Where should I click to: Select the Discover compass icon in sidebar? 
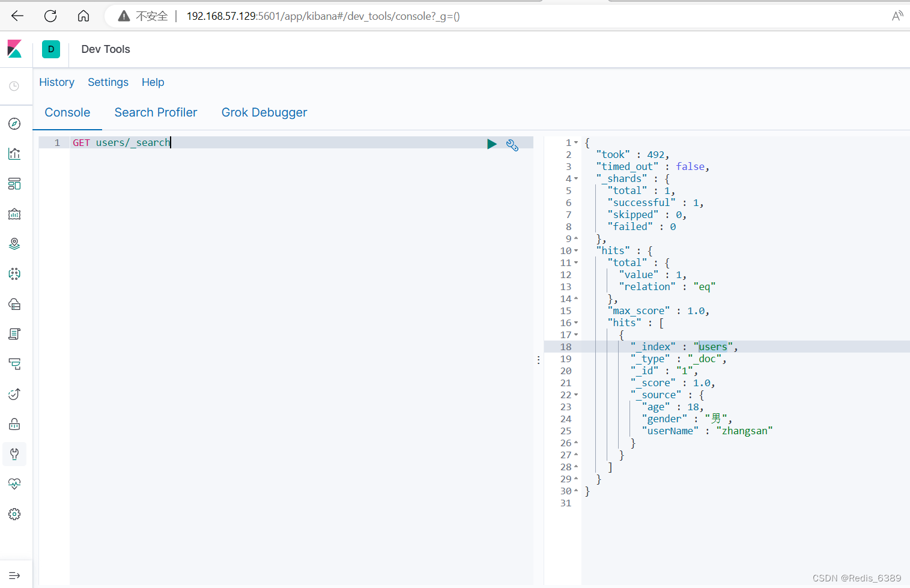click(14, 124)
